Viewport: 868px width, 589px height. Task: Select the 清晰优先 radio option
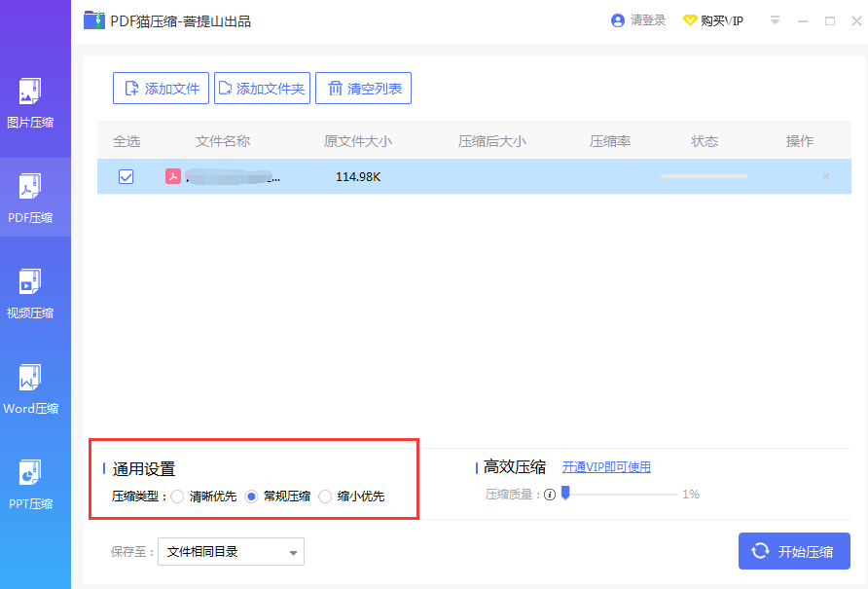click(177, 497)
